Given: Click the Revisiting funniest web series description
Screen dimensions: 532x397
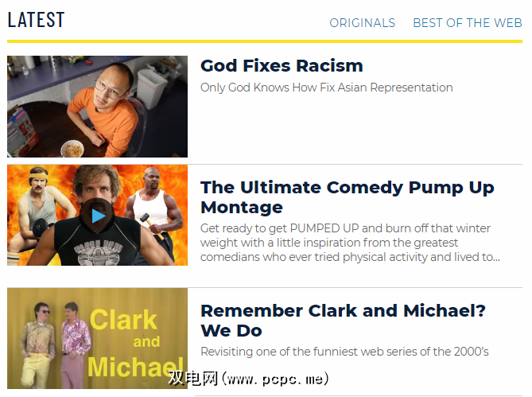Looking at the screenshot, I should point(344,352).
